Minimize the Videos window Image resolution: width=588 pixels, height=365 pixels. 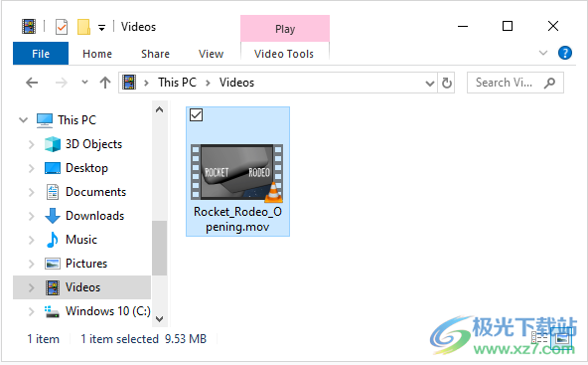(x=463, y=26)
